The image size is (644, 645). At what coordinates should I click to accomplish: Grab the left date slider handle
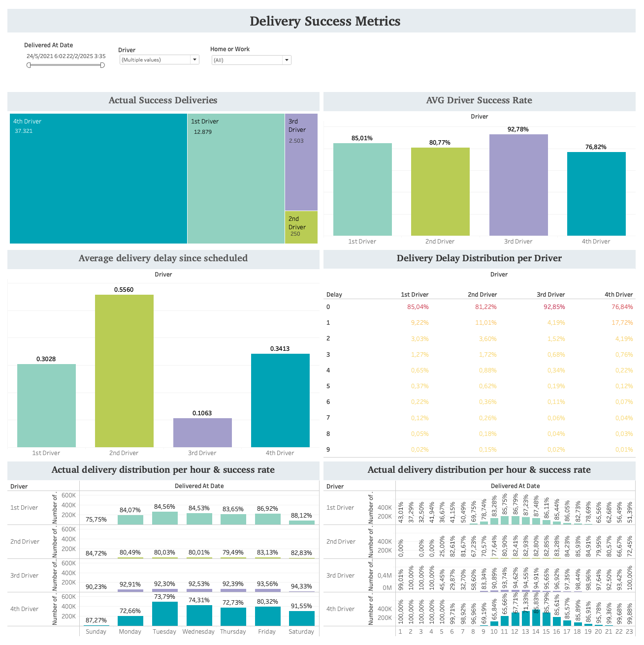click(x=29, y=65)
